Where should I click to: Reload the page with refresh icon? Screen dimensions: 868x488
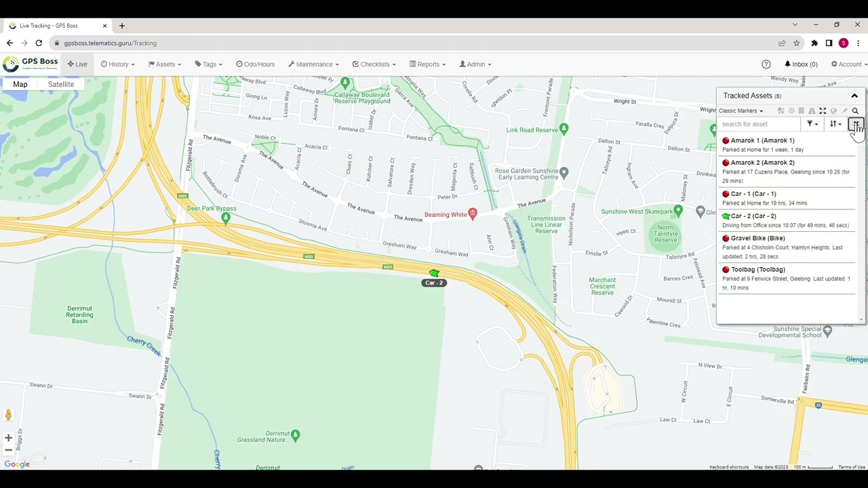coord(39,43)
